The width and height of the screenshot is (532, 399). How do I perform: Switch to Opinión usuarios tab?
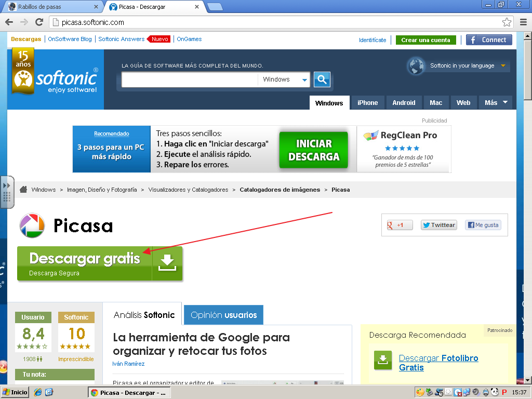click(223, 315)
